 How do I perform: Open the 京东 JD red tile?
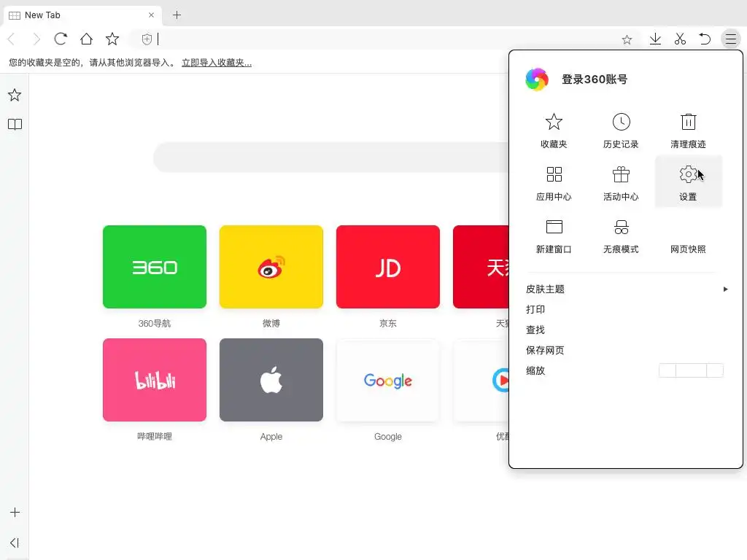tap(388, 267)
